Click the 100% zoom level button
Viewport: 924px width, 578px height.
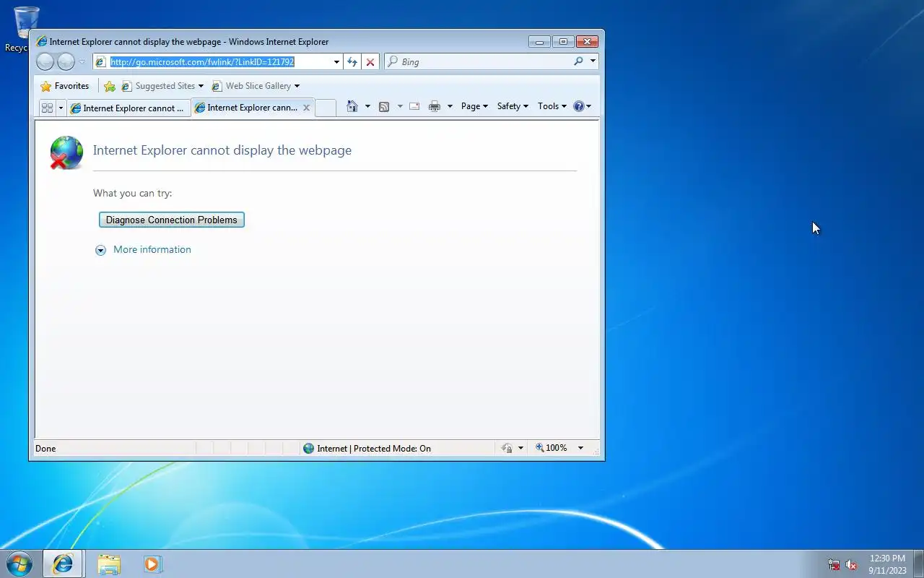click(x=552, y=448)
